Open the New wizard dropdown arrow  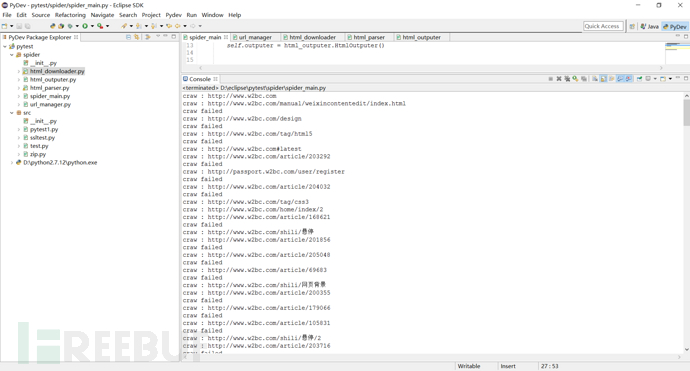(11, 26)
